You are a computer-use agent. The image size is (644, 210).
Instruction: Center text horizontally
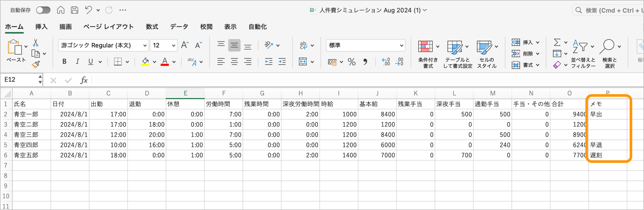coord(234,62)
